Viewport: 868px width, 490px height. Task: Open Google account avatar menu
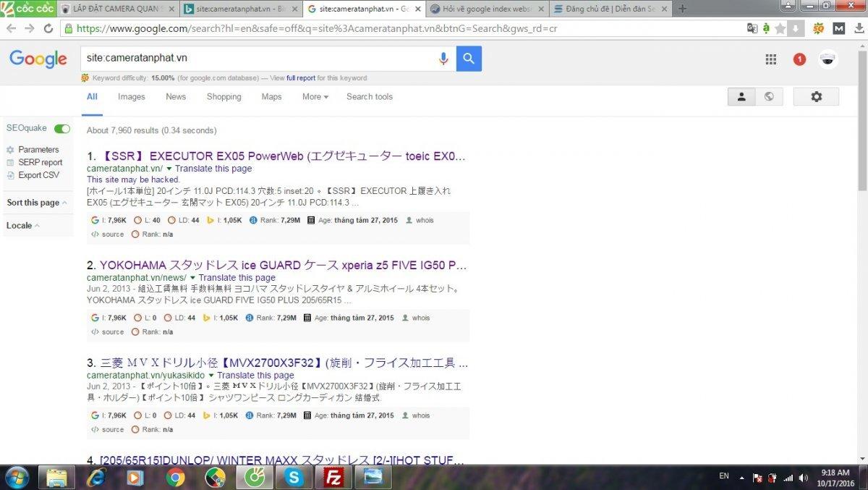(828, 59)
